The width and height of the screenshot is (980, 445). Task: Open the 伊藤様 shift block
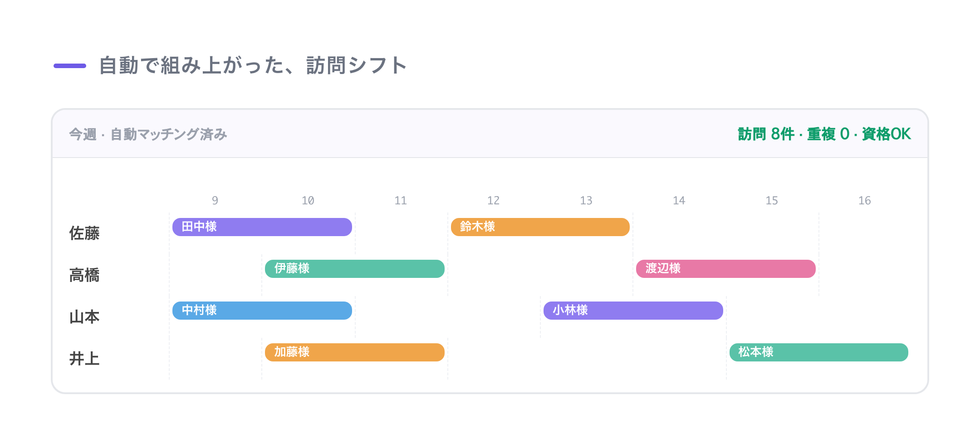point(355,269)
